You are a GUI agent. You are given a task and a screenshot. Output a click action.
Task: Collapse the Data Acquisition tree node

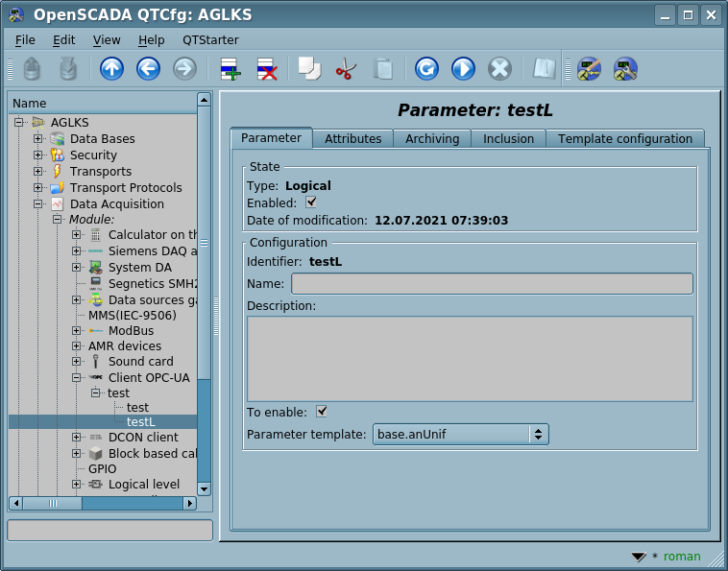38,204
